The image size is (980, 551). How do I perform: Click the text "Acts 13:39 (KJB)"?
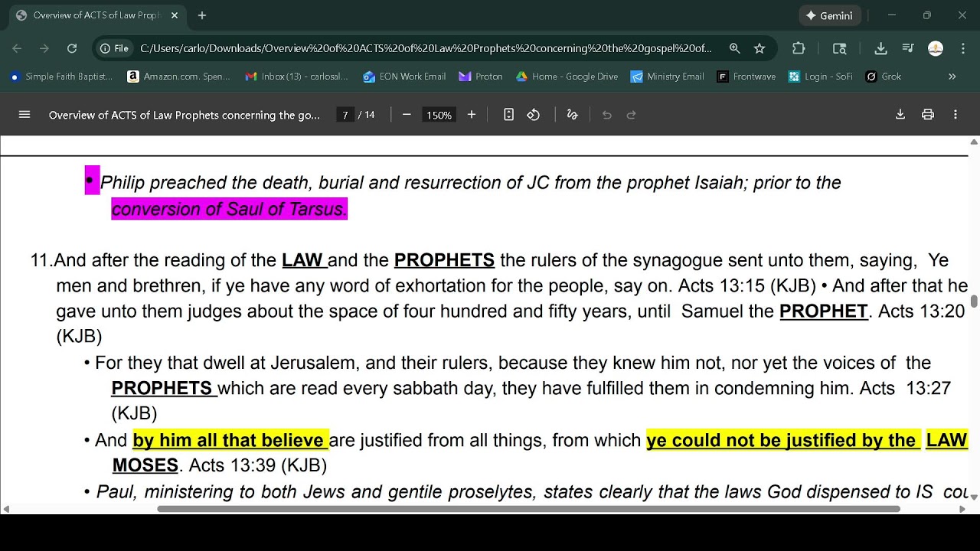point(258,465)
